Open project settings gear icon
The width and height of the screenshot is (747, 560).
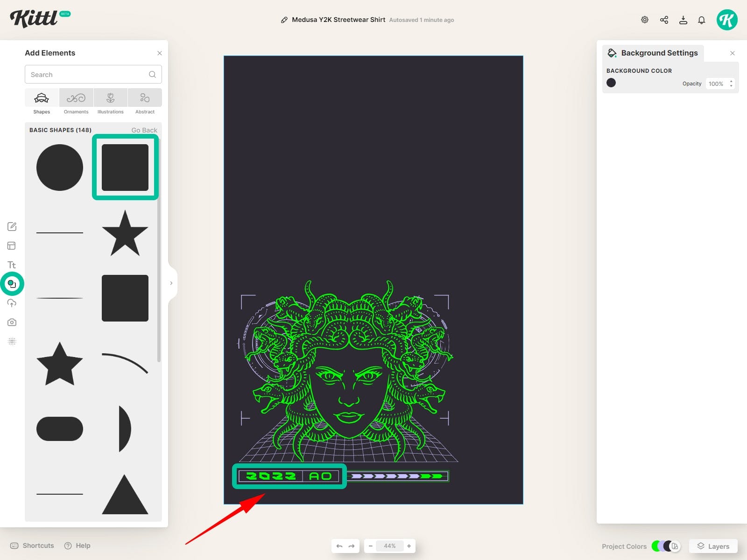(x=645, y=20)
